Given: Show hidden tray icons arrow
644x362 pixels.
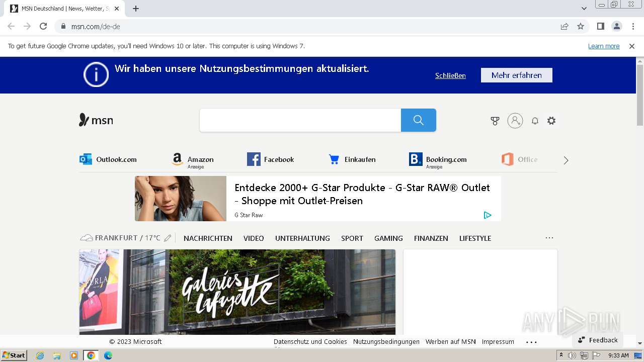Looking at the screenshot, I should 561,355.
